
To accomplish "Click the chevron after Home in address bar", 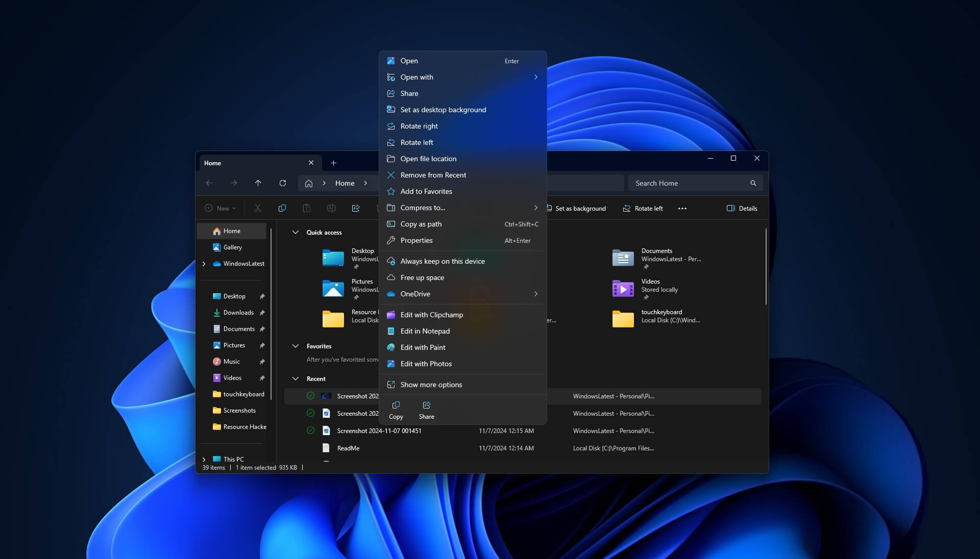I will [365, 183].
